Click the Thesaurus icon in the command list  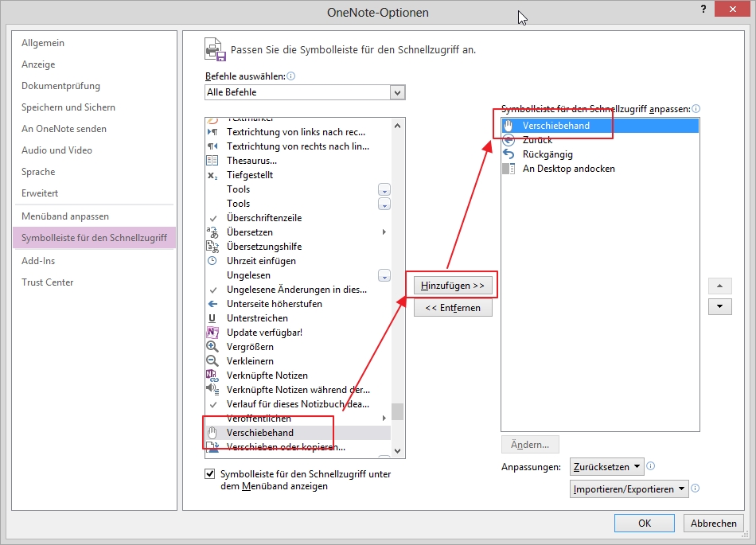pos(212,159)
